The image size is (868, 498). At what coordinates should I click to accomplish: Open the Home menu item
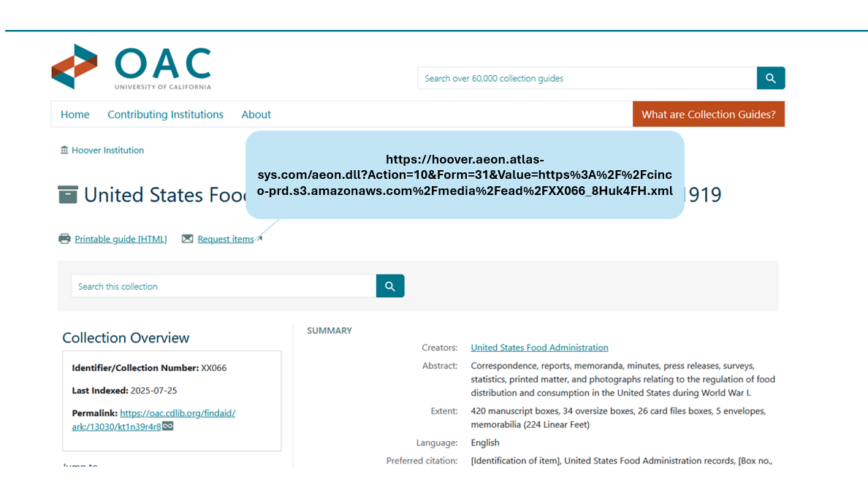point(75,114)
